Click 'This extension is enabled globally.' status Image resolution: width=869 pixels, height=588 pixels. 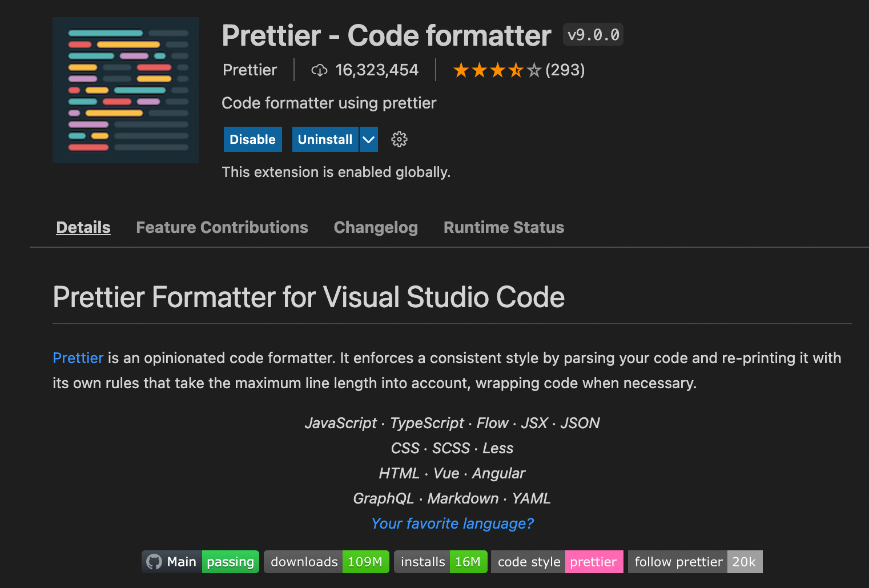[x=336, y=172]
